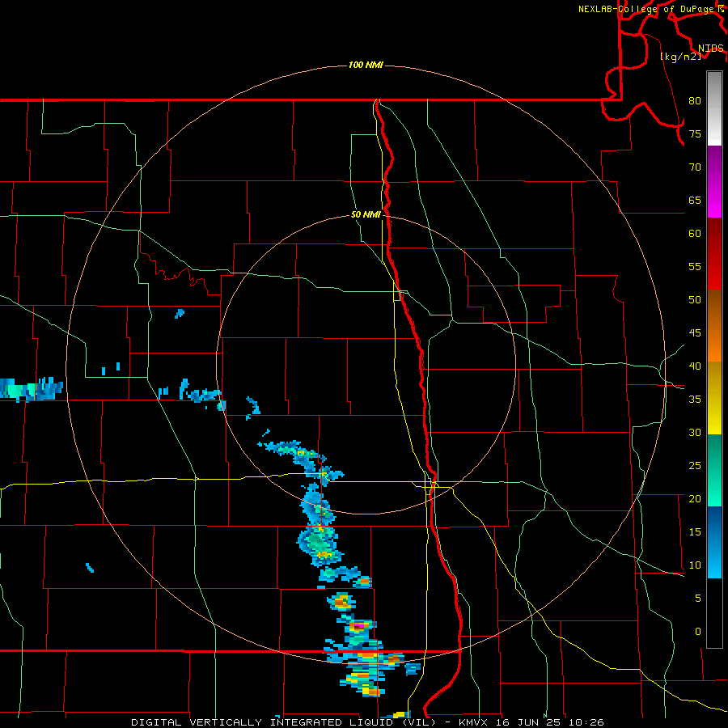Screen dimensions: 728x728
Task: Click the KMVX 16 JUN 25 10:26 timestamp
Action: tap(531, 722)
